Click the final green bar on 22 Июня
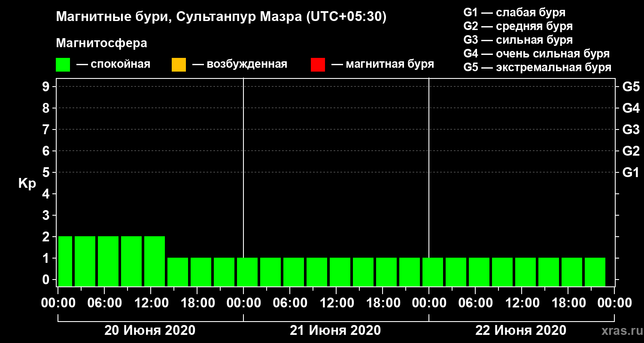 coord(595,272)
